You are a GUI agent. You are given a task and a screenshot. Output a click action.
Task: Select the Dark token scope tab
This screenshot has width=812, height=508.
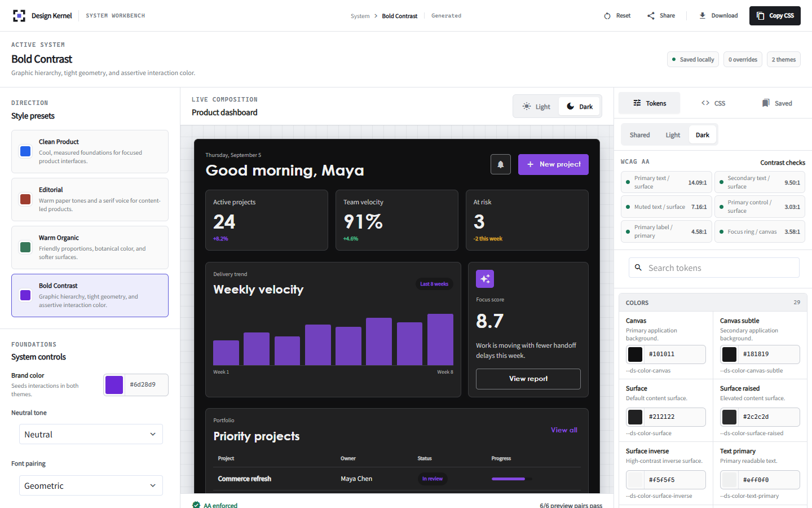[703, 135]
